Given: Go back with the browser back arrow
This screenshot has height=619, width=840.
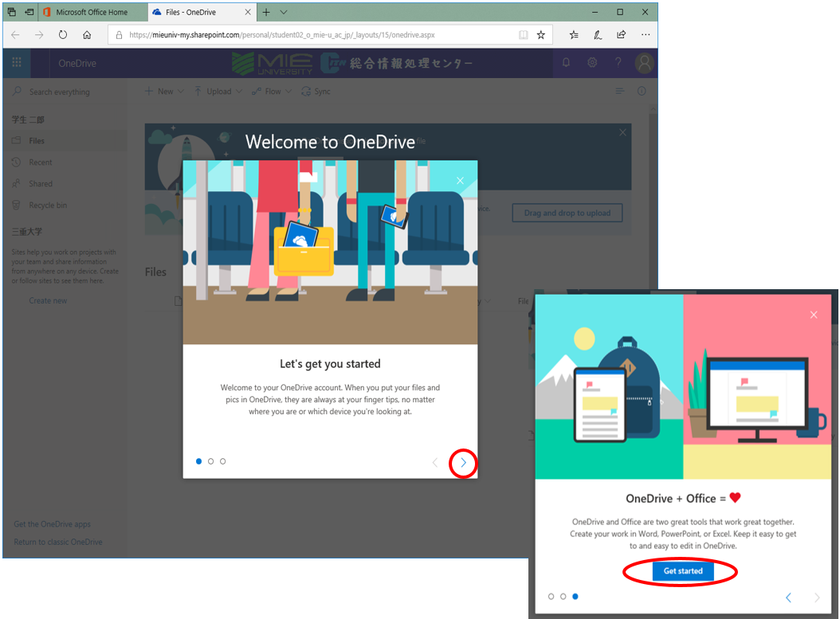Looking at the screenshot, I should coord(15,35).
